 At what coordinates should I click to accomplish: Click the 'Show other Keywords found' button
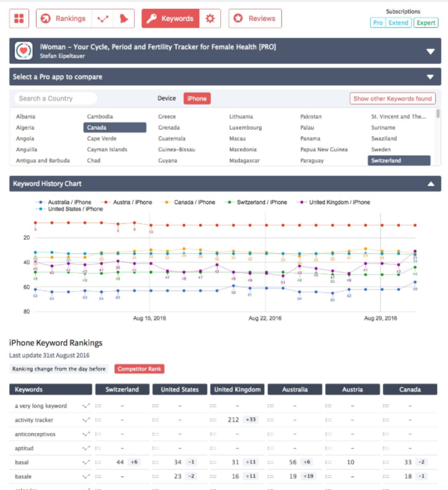tap(392, 99)
